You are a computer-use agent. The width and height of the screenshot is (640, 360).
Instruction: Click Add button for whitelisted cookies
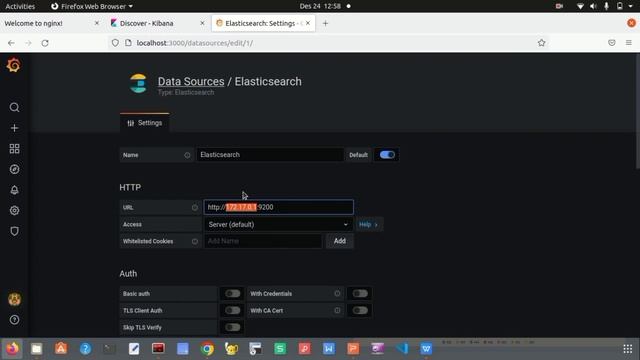[340, 241]
